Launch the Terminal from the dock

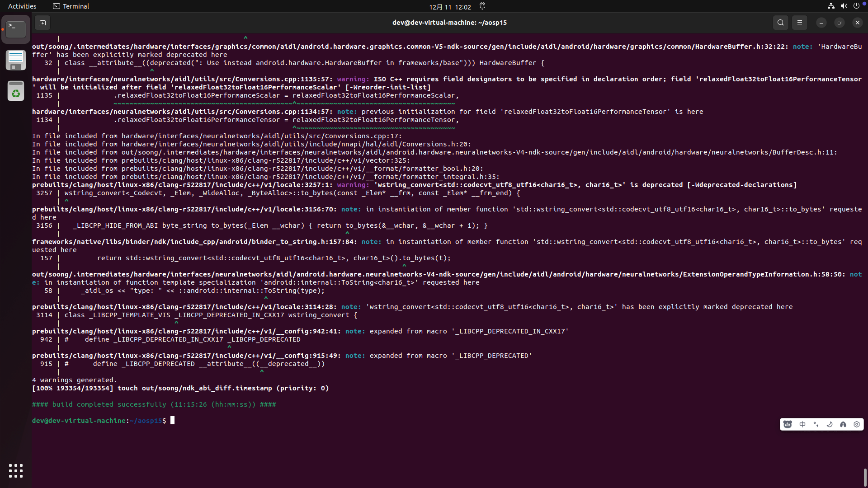point(16,29)
